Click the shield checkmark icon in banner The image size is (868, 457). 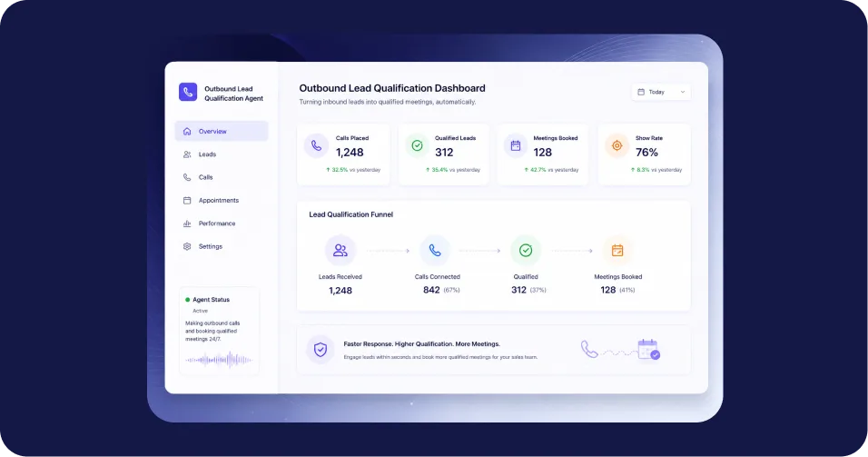320,350
